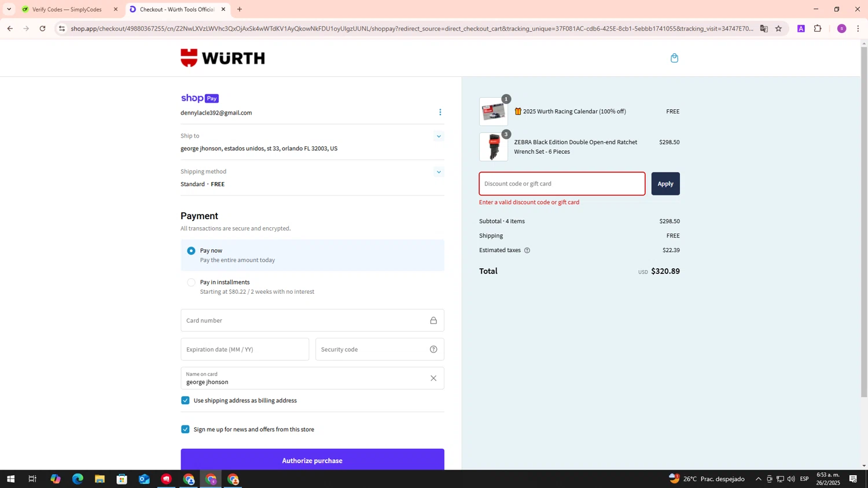
Task: Click the Würth logo
Action: [x=222, y=58]
